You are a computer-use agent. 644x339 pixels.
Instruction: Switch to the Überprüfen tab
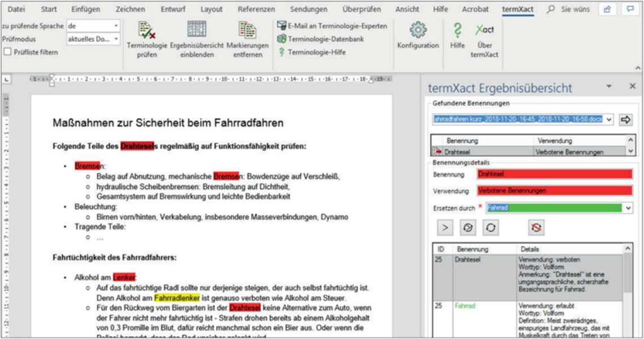(362, 9)
